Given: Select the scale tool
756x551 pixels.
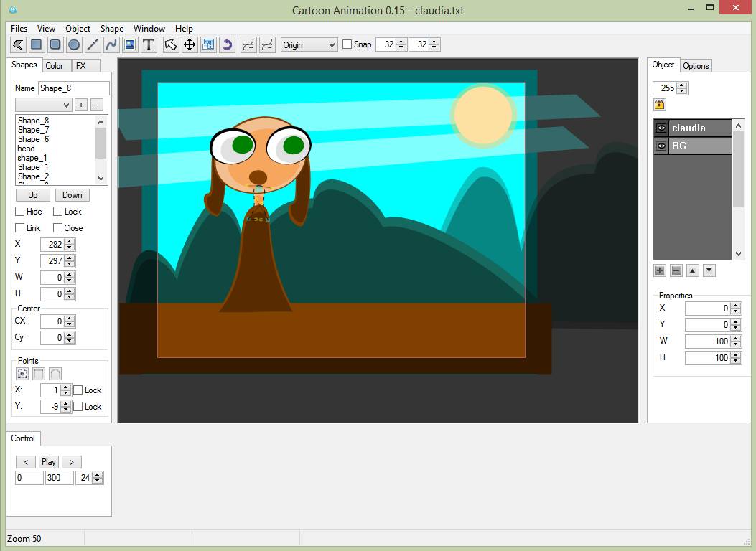Looking at the screenshot, I should 208,44.
